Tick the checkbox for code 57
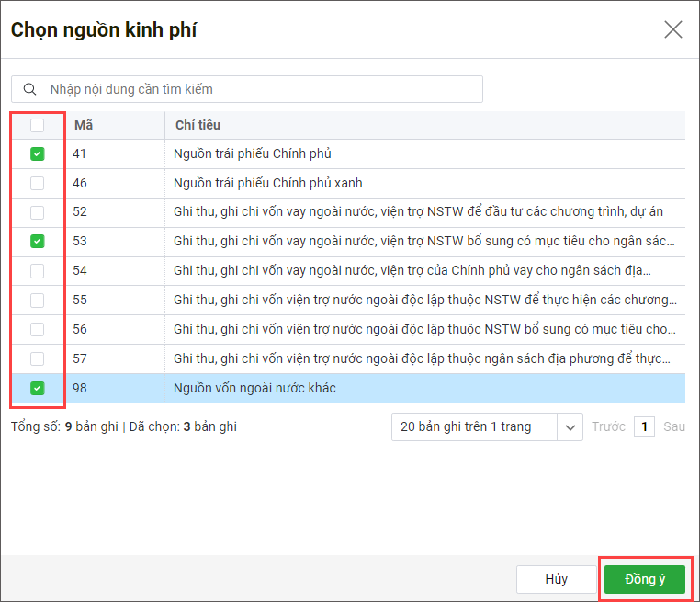Screen dimensions: 700x602 pos(37,358)
